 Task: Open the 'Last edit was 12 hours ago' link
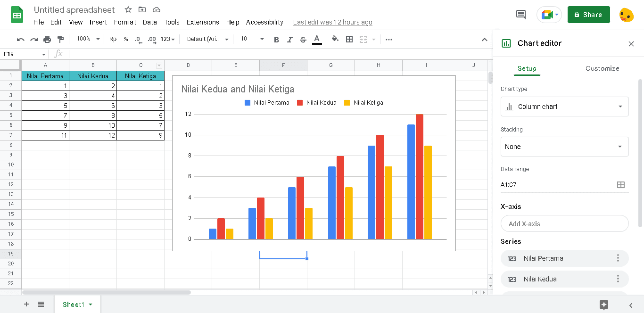pyautogui.click(x=332, y=22)
